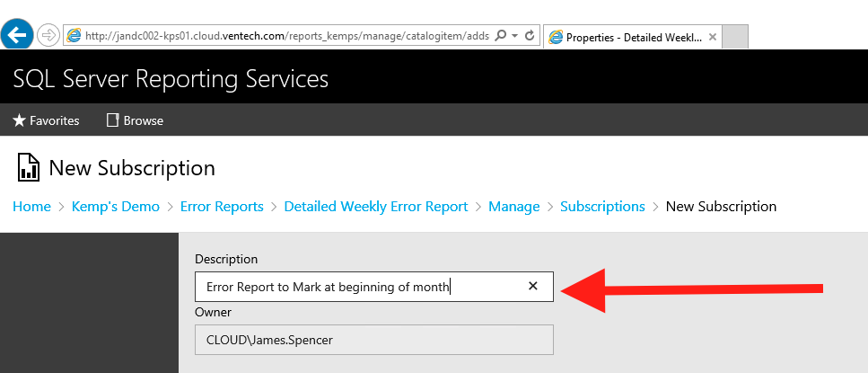Click the browser Back arrow button
The width and height of the screenshot is (868, 373).
(x=18, y=35)
